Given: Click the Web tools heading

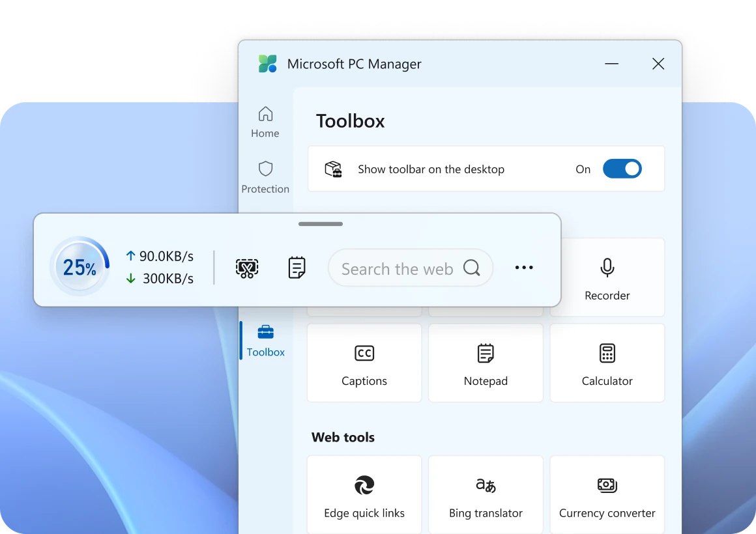Looking at the screenshot, I should (343, 437).
